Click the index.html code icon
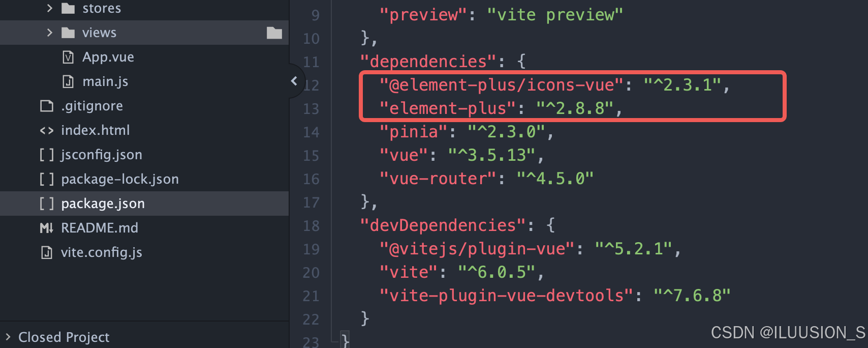The width and height of the screenshot is (868, 348). pyautogui.click(x=47, y=130)
